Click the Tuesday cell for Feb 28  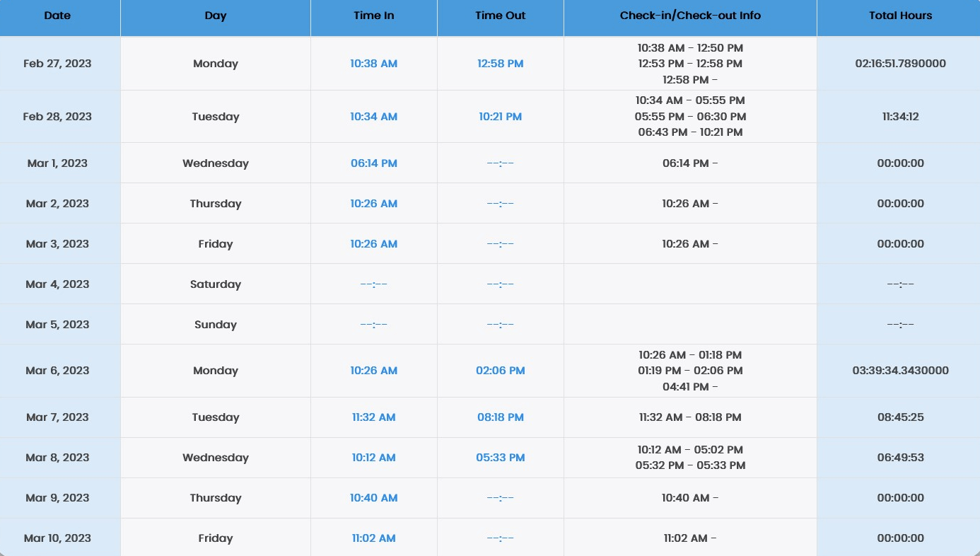(x=216, y=117)
